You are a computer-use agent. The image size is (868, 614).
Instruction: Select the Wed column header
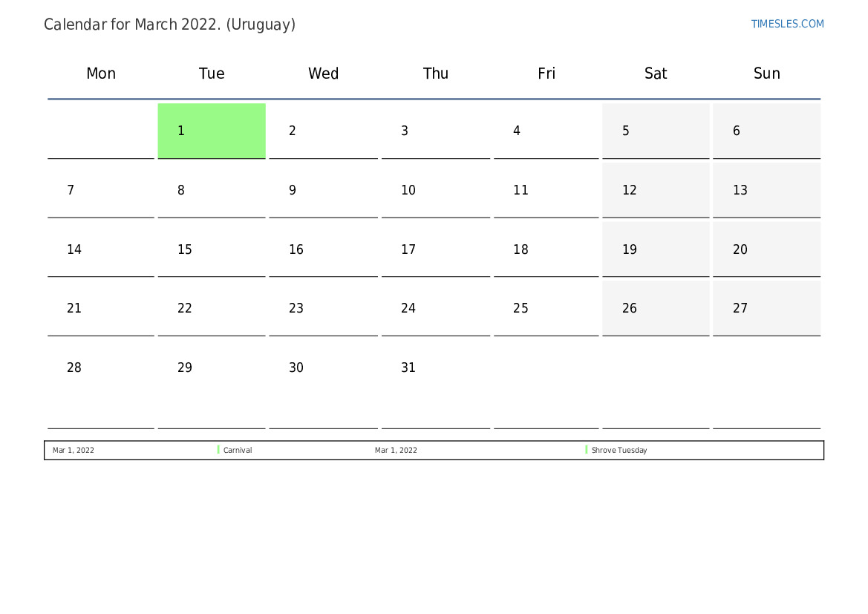323,74
